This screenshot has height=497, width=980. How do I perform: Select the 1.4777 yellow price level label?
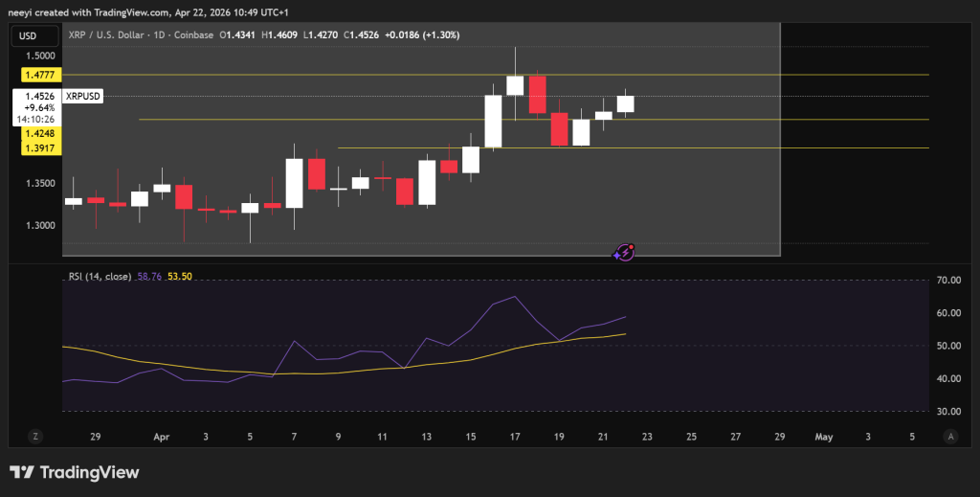point(36,74)
